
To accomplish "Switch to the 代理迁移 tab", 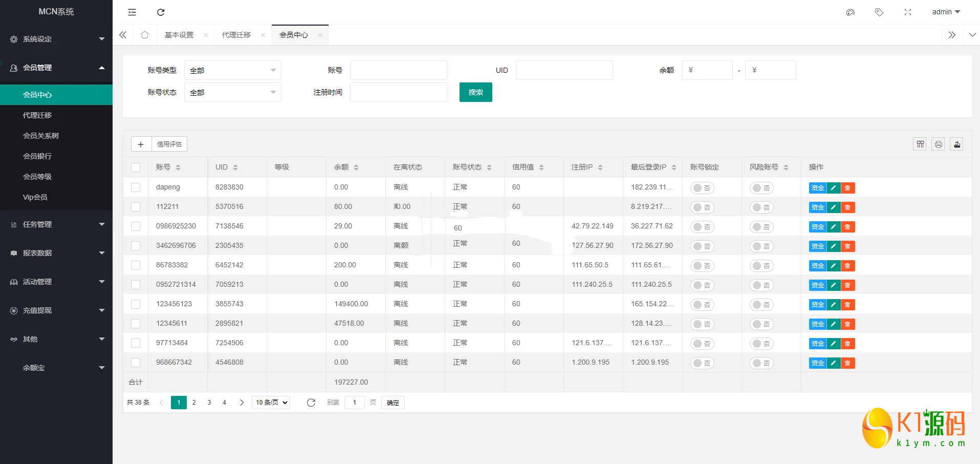I will click(x=236, y=35).
